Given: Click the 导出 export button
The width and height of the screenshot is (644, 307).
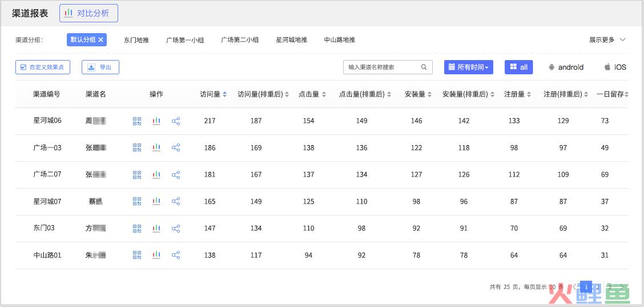Looking at the screenshot, I should (100, 67).
